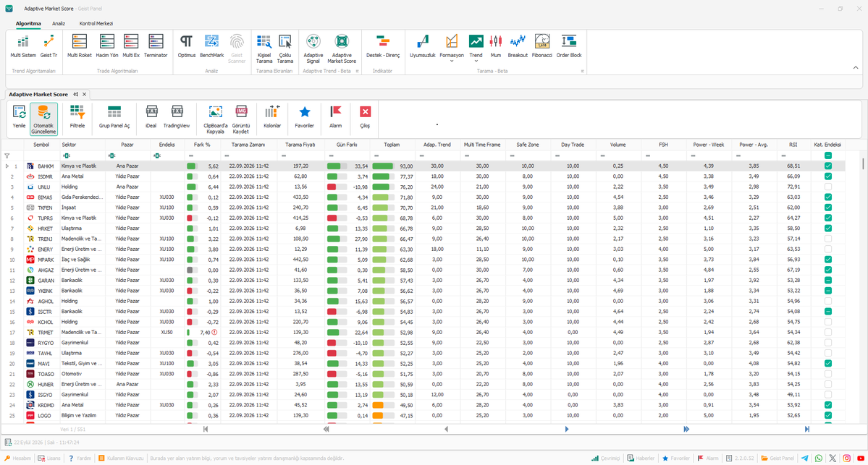
Task: Open the Geist Tr trend tool
Action: [x=49, y=47]
